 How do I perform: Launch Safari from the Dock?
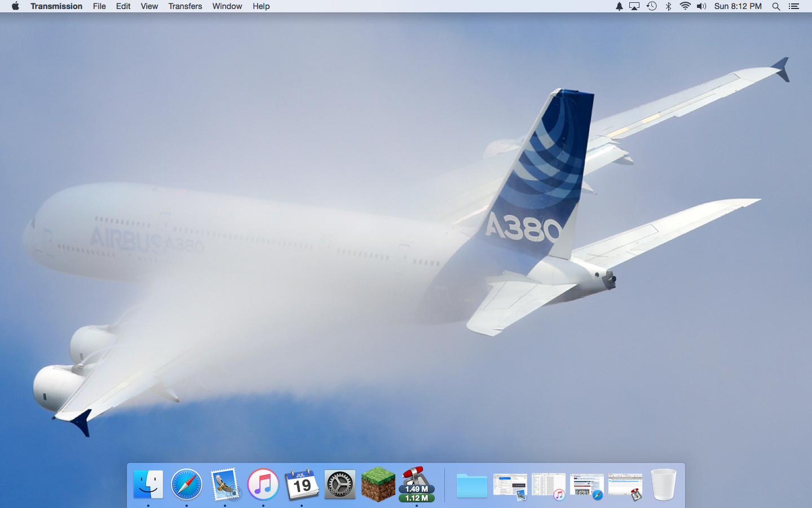(x=187, y=484)
